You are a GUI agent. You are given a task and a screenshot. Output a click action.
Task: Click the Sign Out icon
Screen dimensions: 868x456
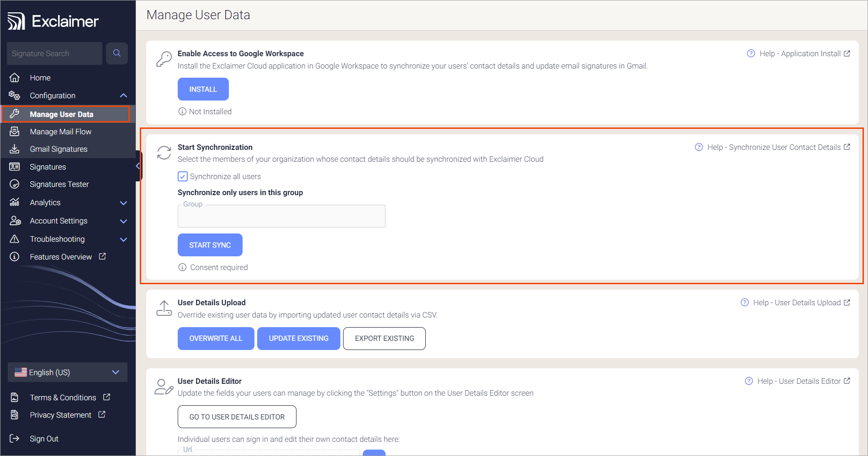(x=14, y=438)
